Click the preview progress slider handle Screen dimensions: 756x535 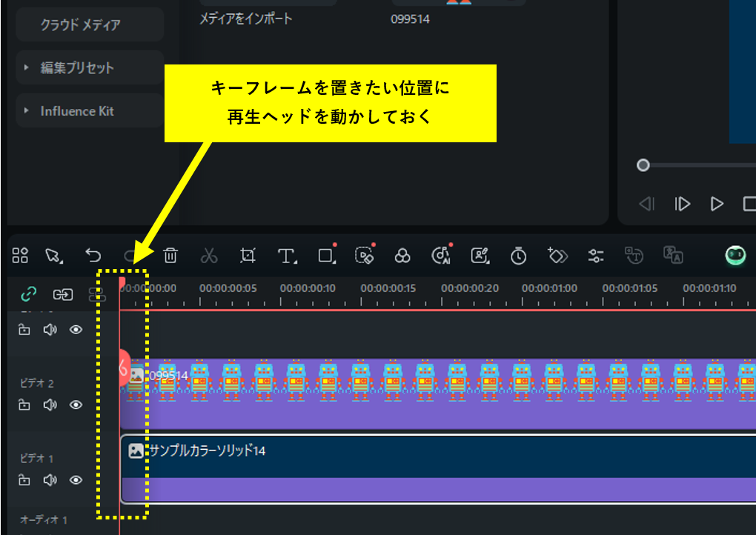coord(643,165)
